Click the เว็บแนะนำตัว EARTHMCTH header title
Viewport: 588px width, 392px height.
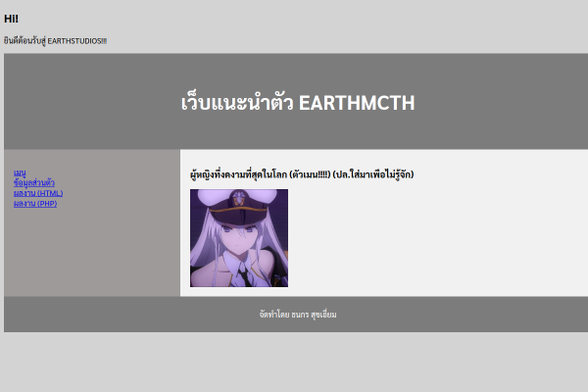click(298, 103)
